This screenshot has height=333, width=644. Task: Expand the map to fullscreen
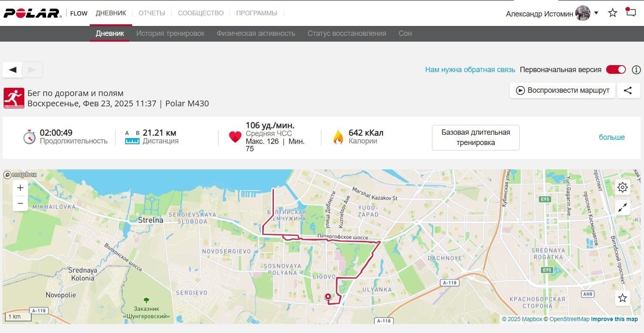[623, 207]
